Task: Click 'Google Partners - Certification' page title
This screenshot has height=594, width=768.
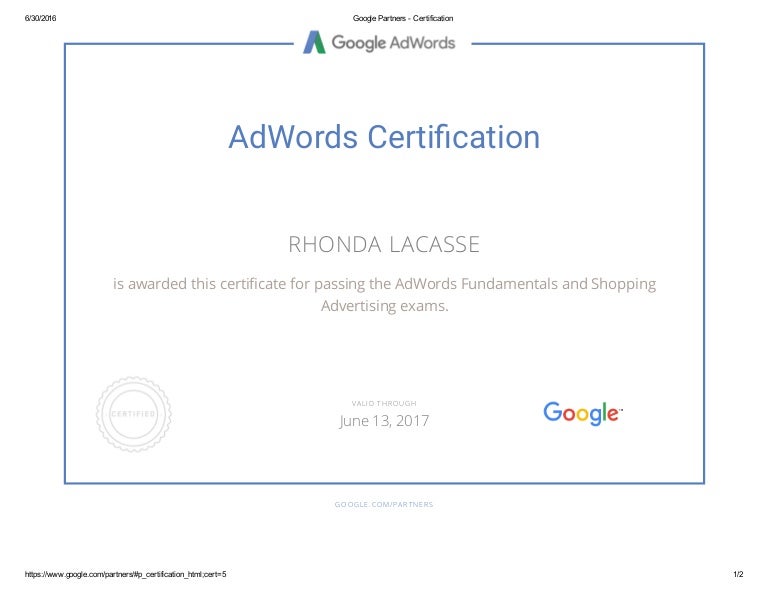Action: click(403, 18)
